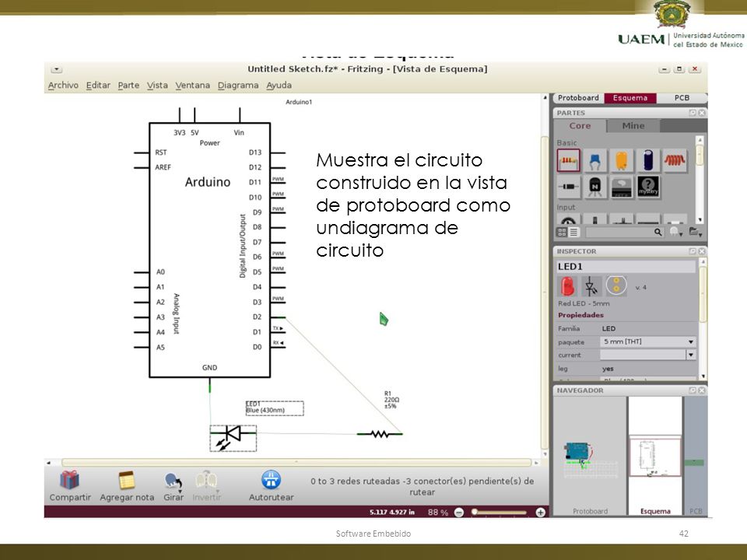Viewport: 747px width, 560px height.
Task: Open the Diagrama menu
Action: point(238,86)
